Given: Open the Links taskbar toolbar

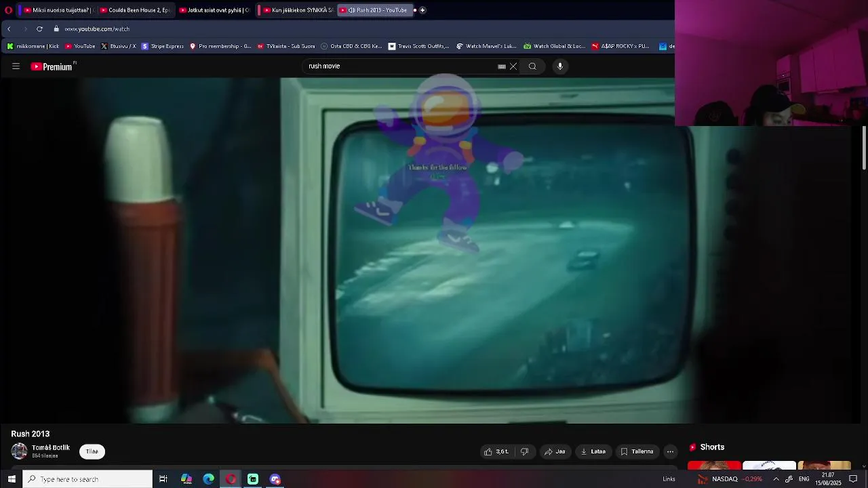Looking at the screenshot, I should [669, 479].
